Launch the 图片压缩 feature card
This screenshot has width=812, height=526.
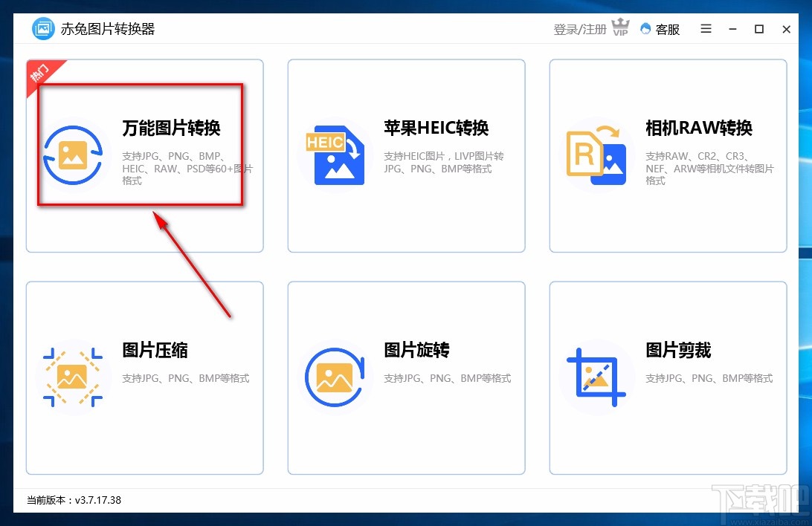click(x=144, y=377)
